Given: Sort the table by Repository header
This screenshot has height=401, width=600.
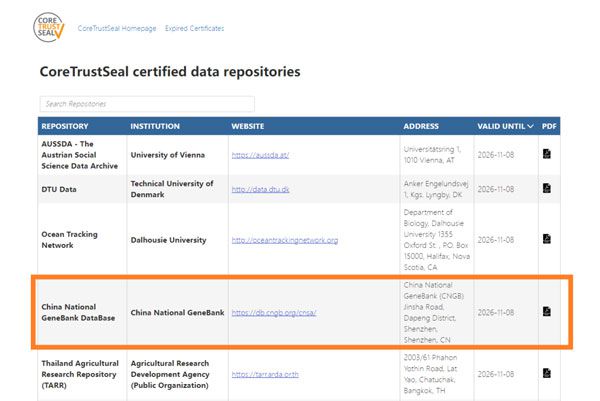Looking at the screenshot, I should [65, 126].
